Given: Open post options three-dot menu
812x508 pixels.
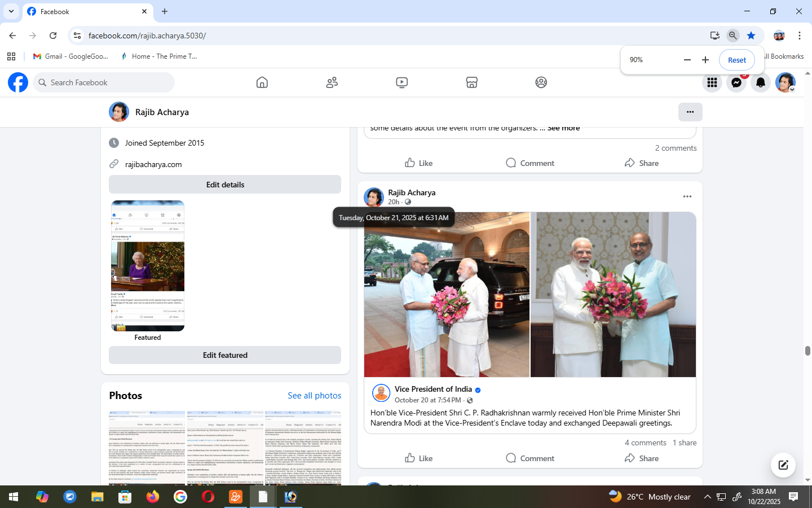Looking at the screenshot, I should [687, 196].
